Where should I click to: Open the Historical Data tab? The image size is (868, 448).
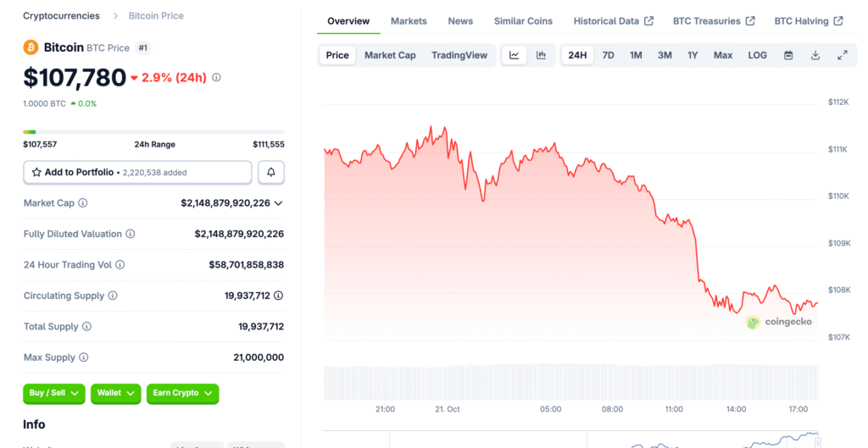click(x=613, y=21)
